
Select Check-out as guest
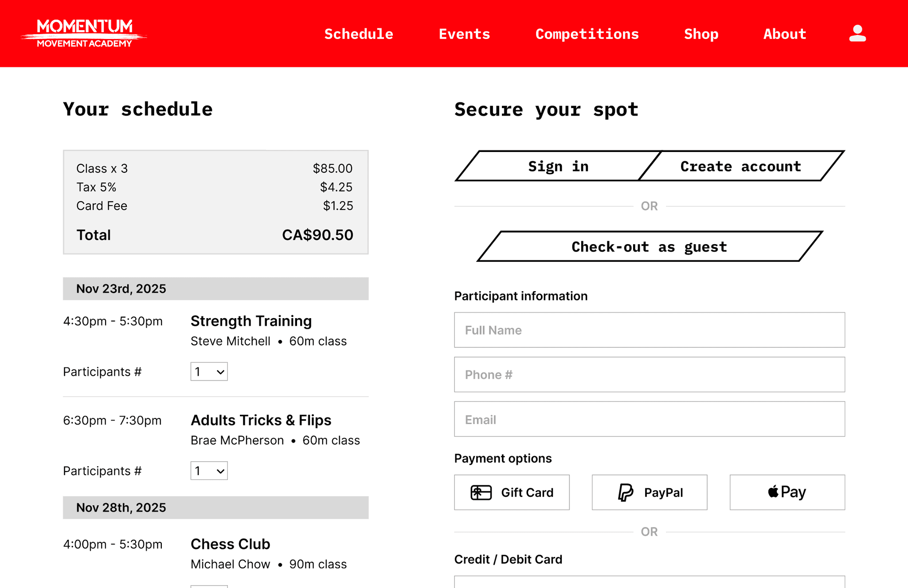pyautogui.click(x=650, y=247)
